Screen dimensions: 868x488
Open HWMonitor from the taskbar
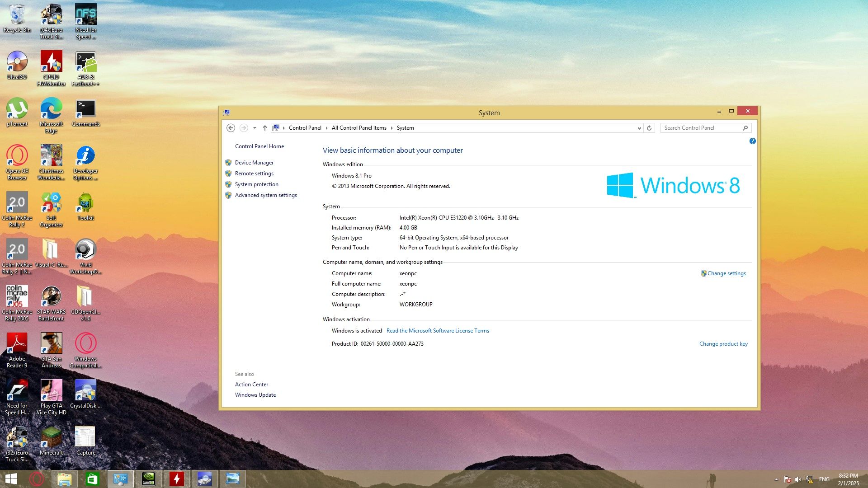click(176, 479)
